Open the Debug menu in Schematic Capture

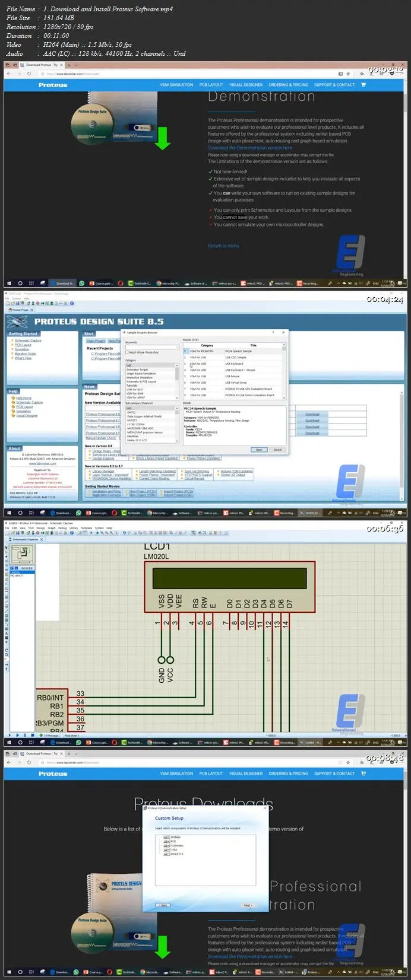pyautogui.click(x=63, y=528)
